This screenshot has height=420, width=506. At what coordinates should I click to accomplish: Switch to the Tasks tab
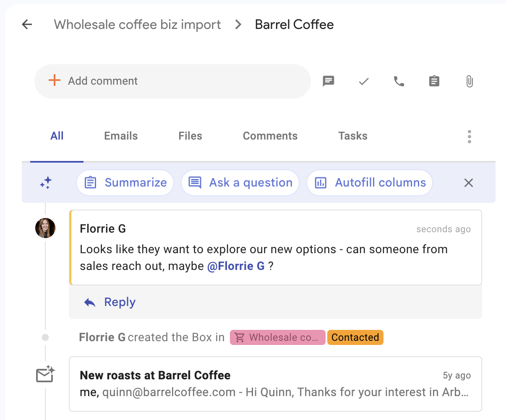pyautogui.click(x=353, y=136)
